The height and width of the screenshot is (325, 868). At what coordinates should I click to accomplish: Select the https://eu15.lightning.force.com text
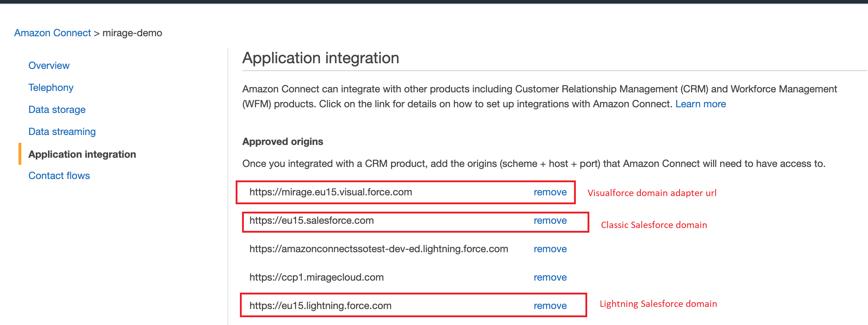320,306
